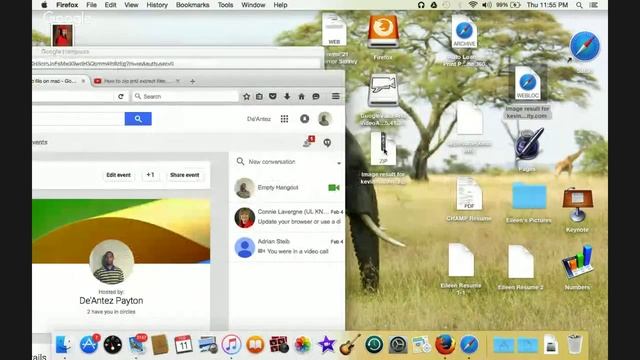640x360 pixels.
Task: Click the De'Antez name in Google bar
Action: 259,119
